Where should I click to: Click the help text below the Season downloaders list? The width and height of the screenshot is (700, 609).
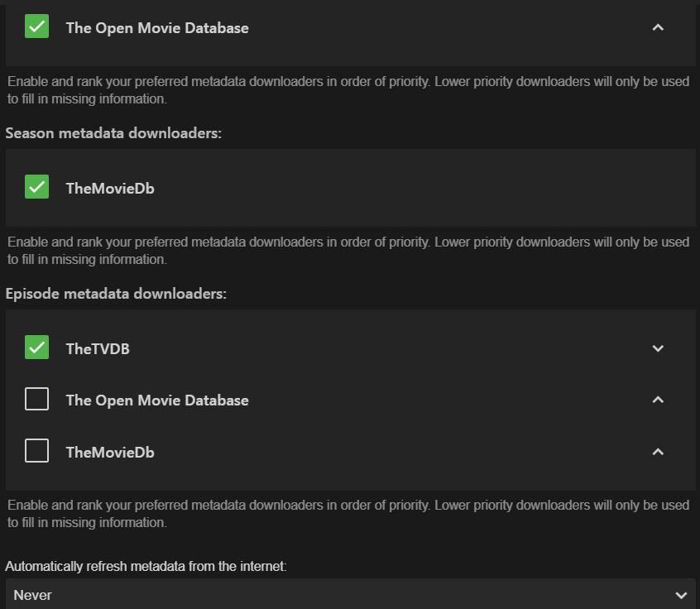pos(348,251)
